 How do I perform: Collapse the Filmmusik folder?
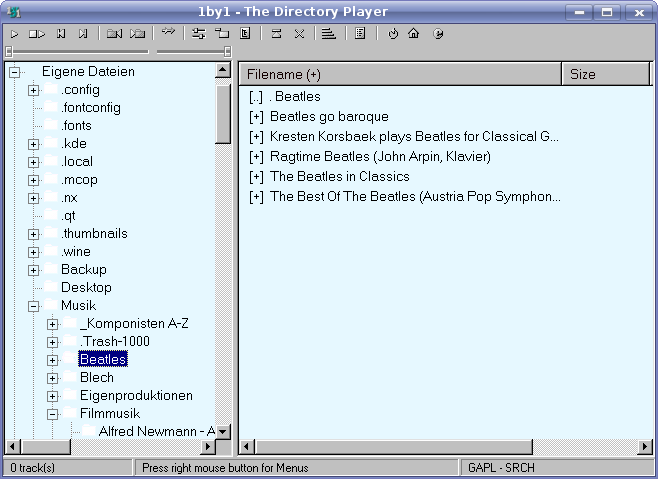[52, 414]
